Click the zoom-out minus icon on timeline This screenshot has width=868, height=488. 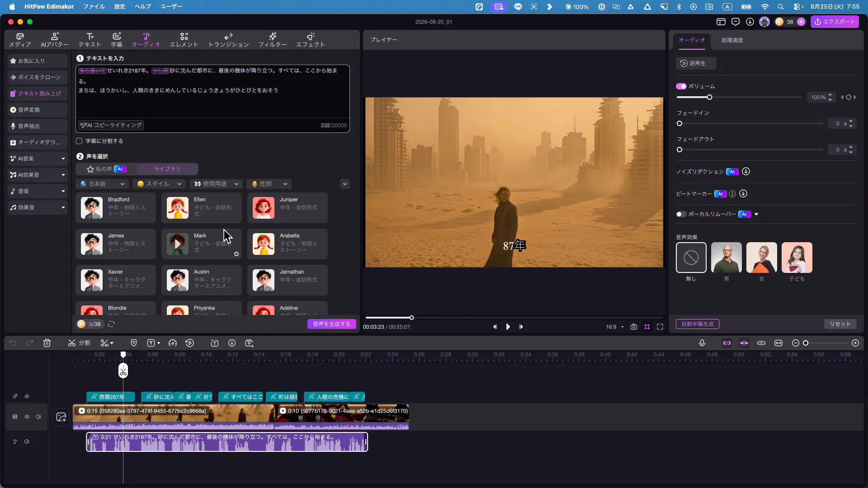pos(796,343)
